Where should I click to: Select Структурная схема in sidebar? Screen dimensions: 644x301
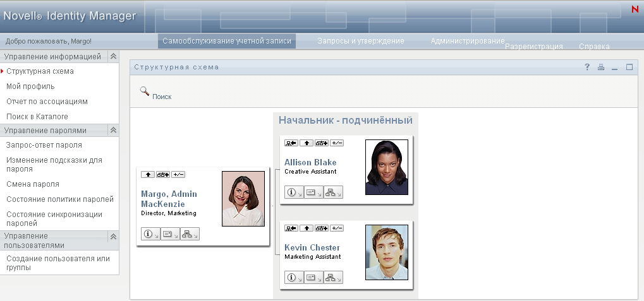coord(40,71)
